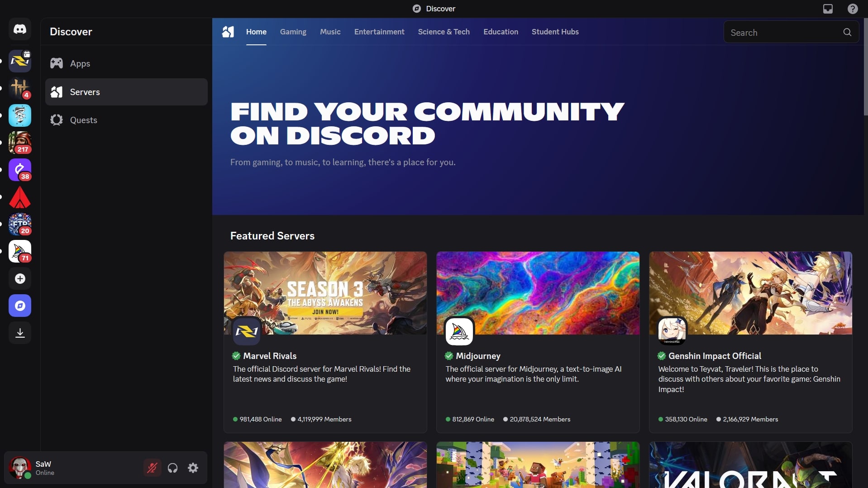Select Apps in Discover sidebar

click(126, 63)
